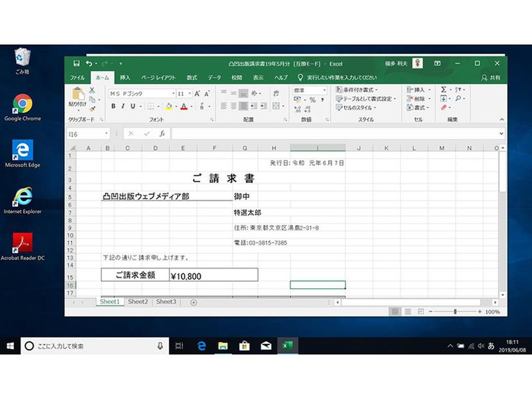The height and width of the screenshot is (399, 532).
Task: Switch to the Sheet2 worksheet tab
Action: coord(138,302)
